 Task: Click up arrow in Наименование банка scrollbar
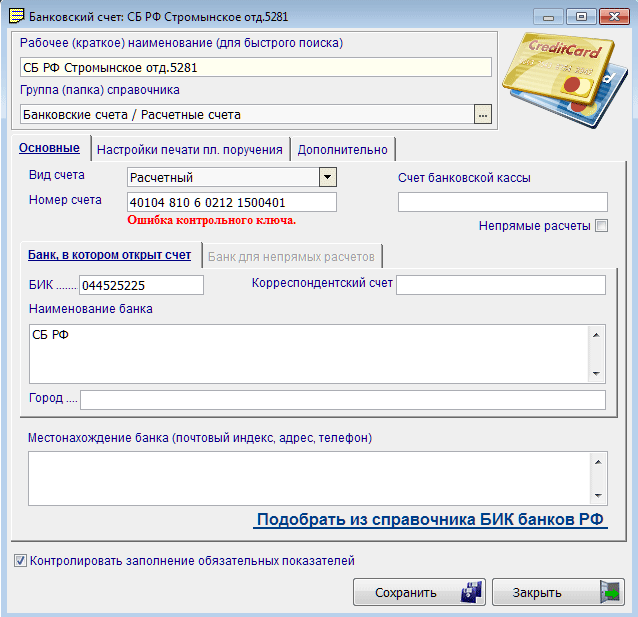click(596, 335)
